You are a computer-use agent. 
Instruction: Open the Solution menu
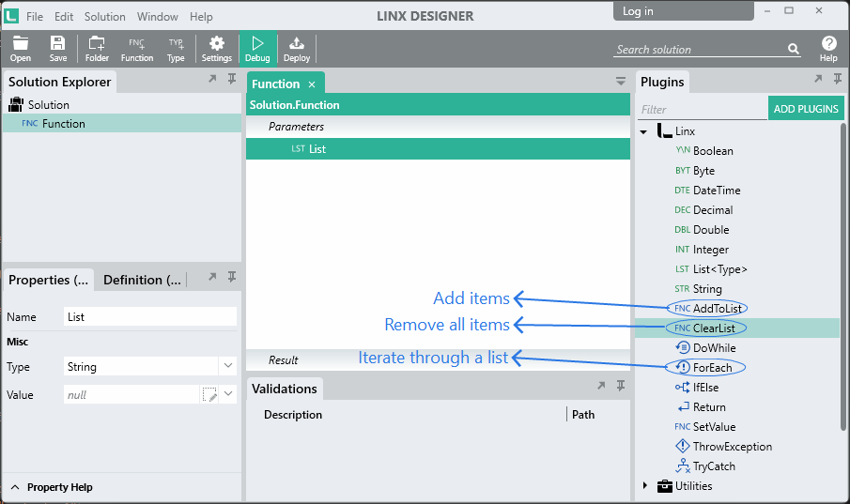[104, 17]
